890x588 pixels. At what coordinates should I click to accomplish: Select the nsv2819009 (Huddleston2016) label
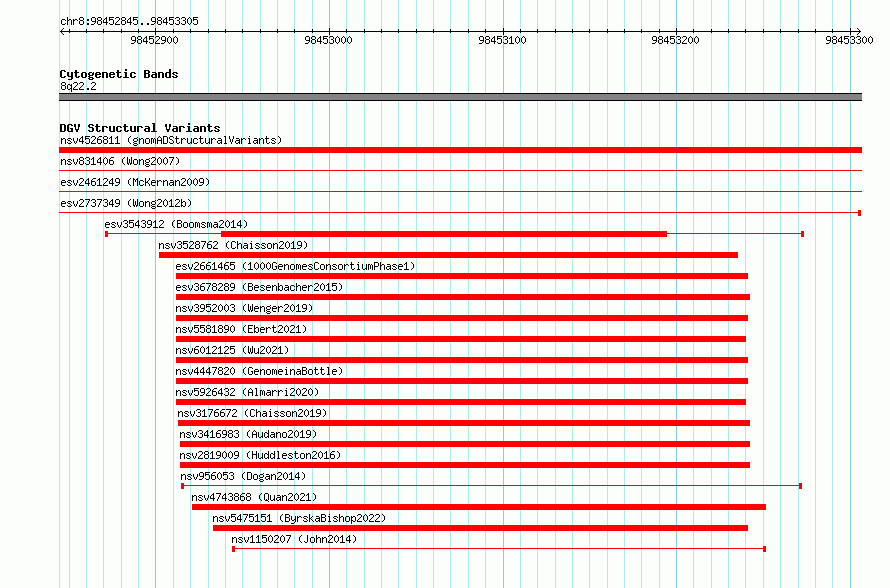tap(260, 455)
